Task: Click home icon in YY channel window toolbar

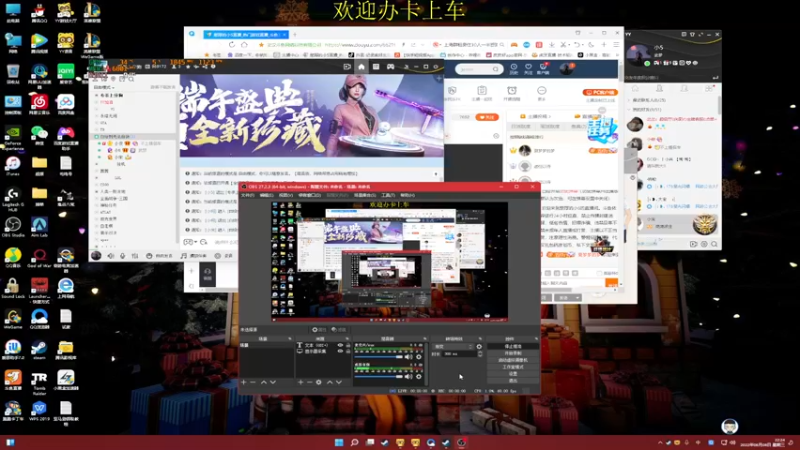Action: (x=361, y=67)
